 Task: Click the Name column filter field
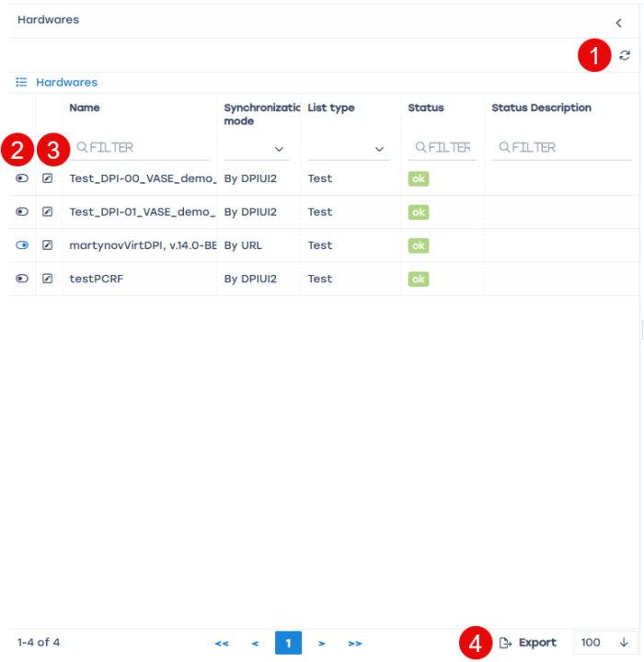[x=143, y=147]
